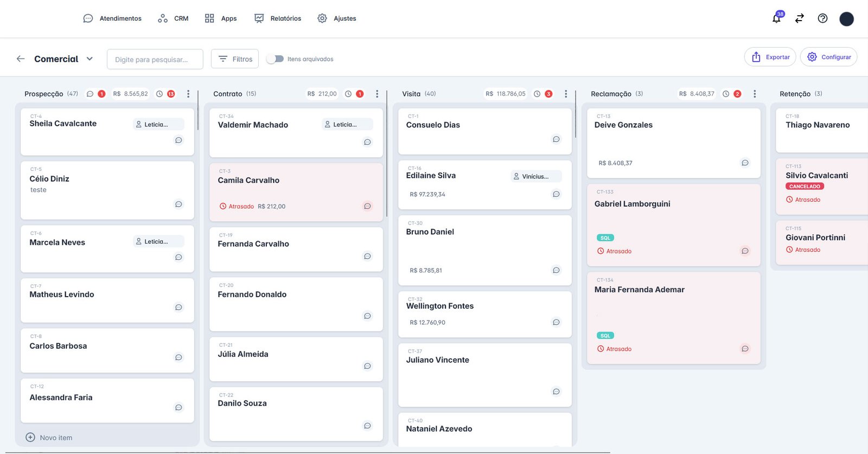Go back with the left arrow
Image resolution: width=868 pixels, height=454 pixels.
point(21,59)
